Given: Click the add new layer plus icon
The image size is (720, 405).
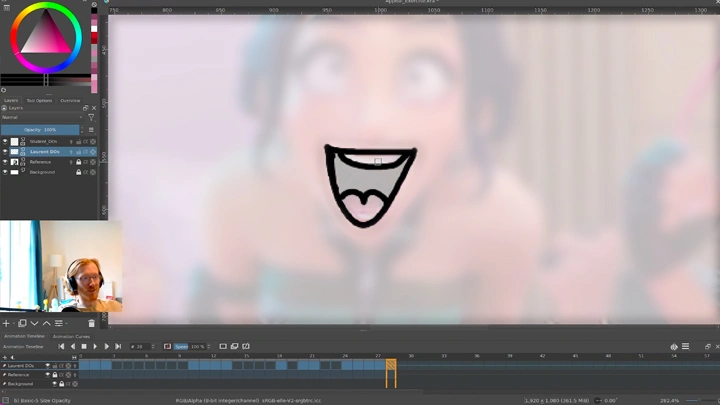Looking at the screenshot, I should pos(7,323).
